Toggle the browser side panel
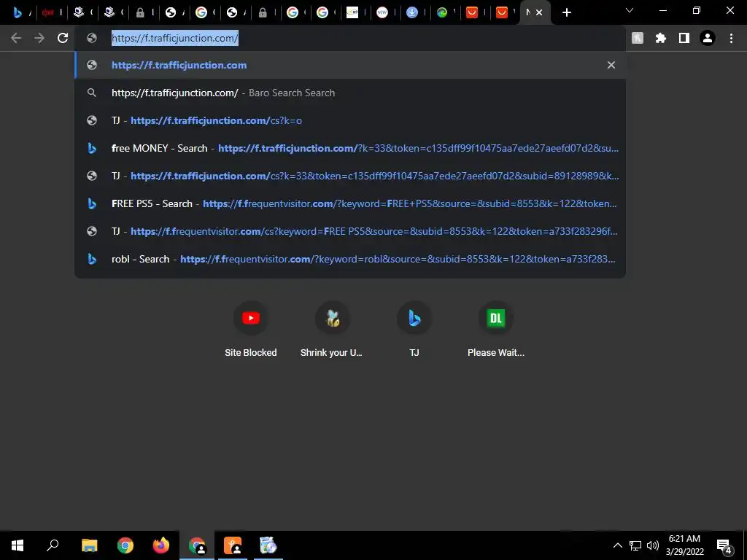 point(684,38)
